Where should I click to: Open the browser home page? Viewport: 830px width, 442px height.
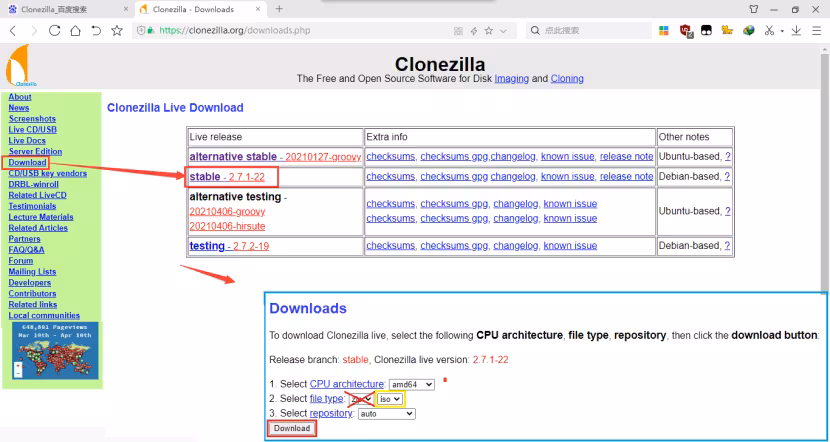75,31
